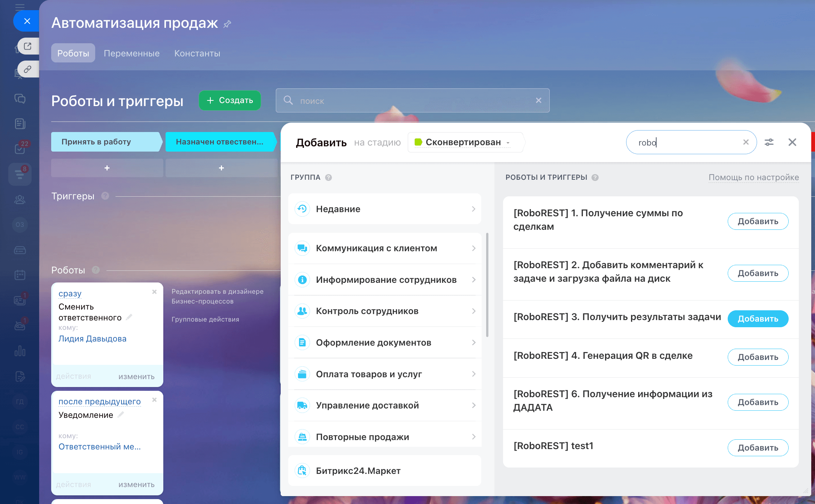Click the pin icon beside page title
Screen dimensions: 815x504
227,24
